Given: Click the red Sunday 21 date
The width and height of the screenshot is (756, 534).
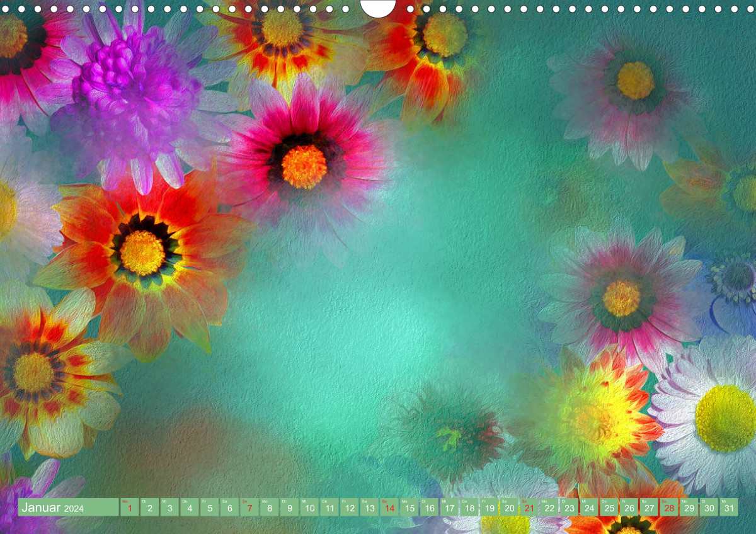Looking at the screenshot, I should click(x=529, y=507).
